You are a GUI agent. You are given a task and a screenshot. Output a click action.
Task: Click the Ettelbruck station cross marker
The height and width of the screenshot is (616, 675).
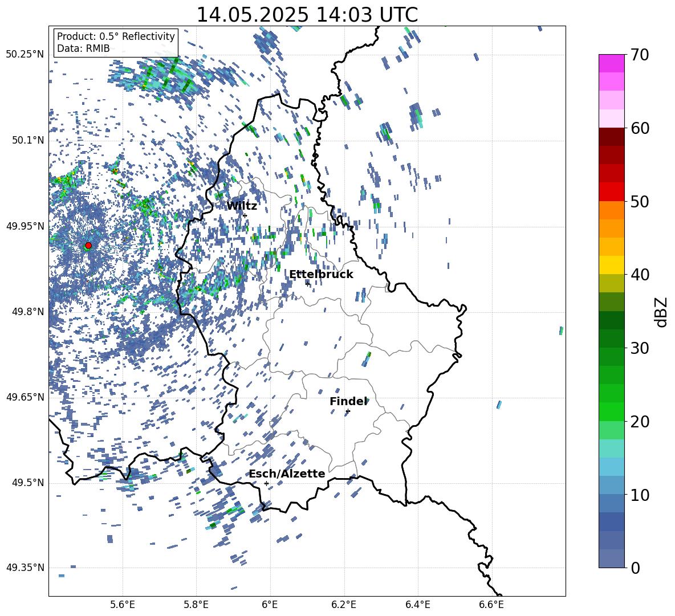pyautogui.click(x=307, y=283)
